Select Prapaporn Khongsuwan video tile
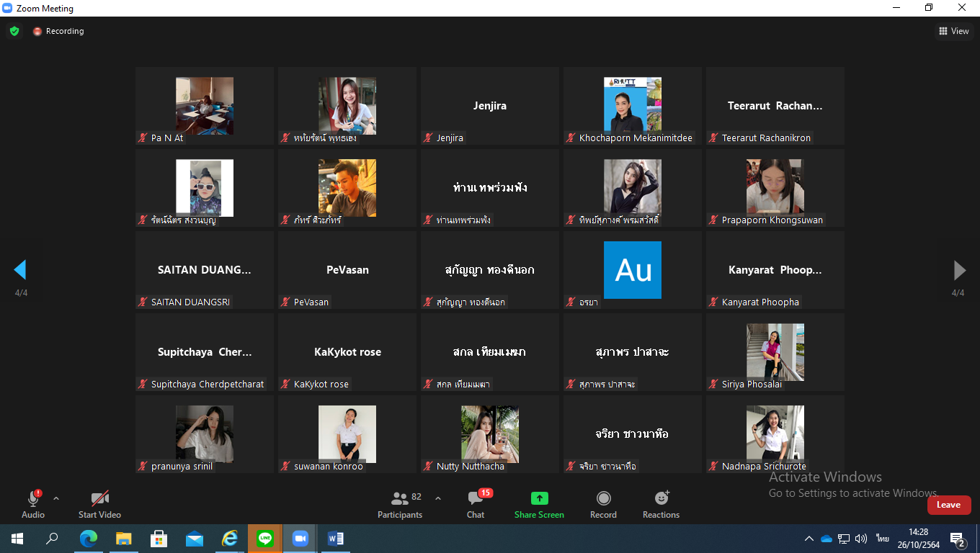 775,188
